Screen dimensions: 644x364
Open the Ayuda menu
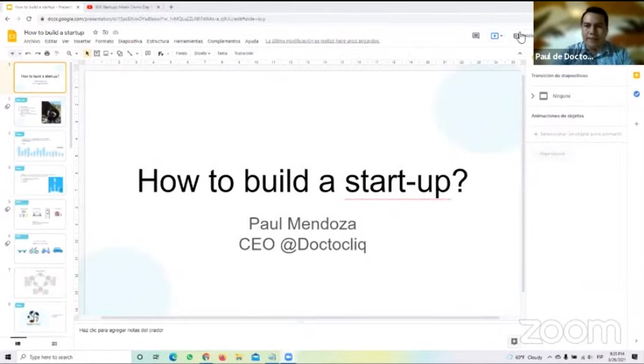pos(252,42)
